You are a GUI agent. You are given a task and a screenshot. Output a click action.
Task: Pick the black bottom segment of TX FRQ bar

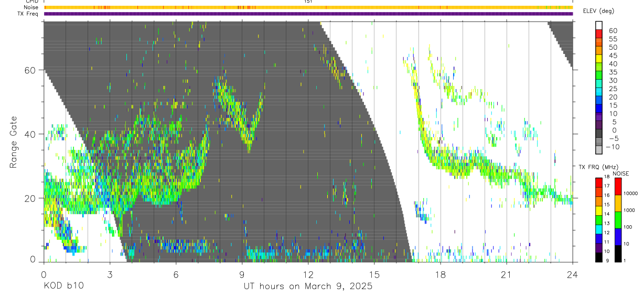[599, 258]
